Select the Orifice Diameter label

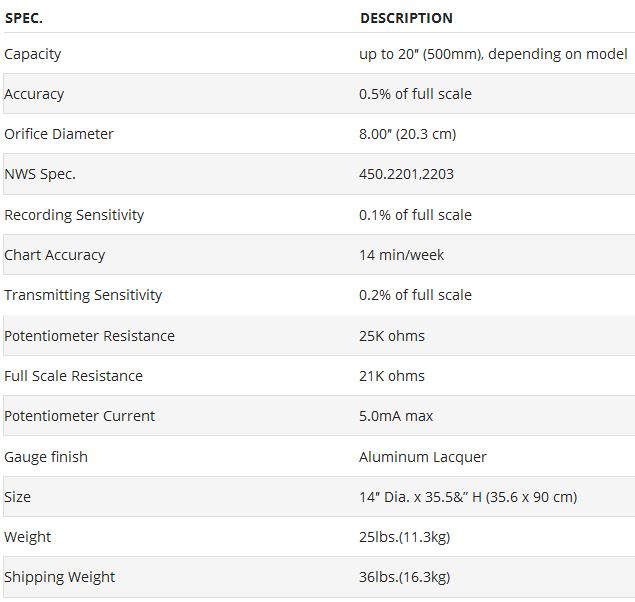59,134
